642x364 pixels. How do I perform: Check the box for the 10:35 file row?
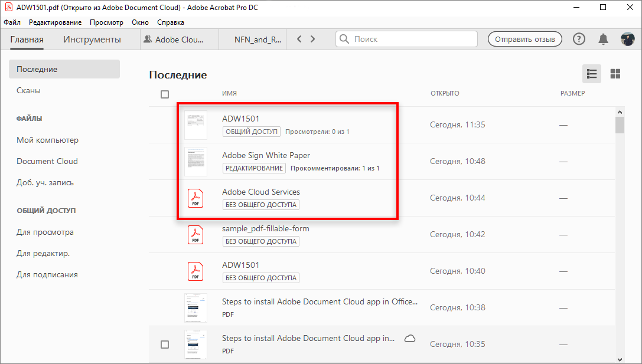tap(165, 345)
